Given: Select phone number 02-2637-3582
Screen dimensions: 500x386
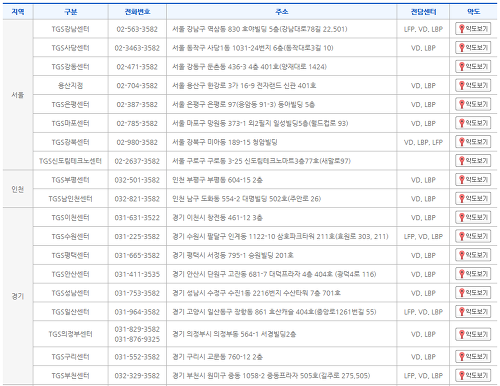Looking at the screenshot, I should tap(137, 161).
